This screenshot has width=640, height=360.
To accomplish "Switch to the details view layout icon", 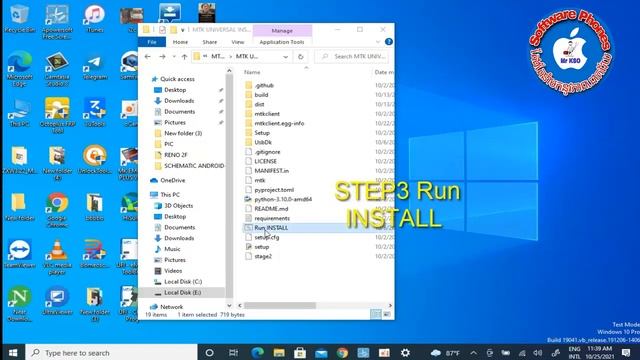I will pyautogui.click(x=376, y=314).
